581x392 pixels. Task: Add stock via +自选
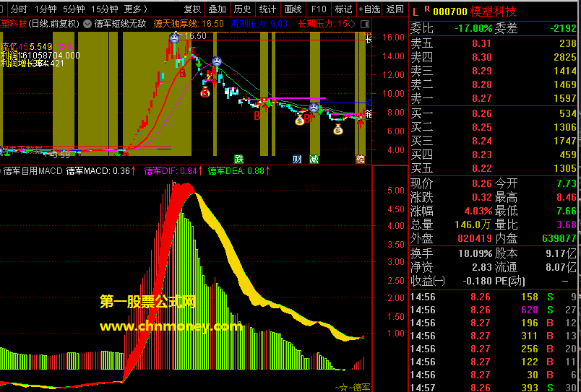point(369,9)
